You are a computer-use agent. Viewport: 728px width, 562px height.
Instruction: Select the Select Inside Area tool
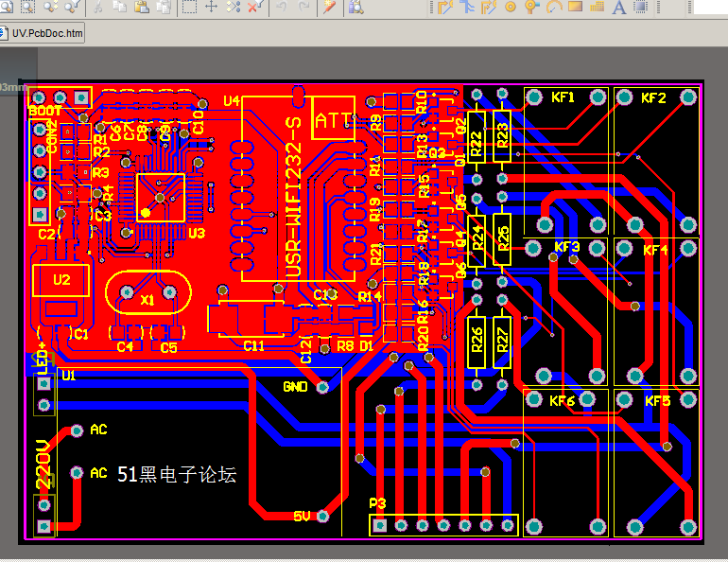[x=189, y=7]
